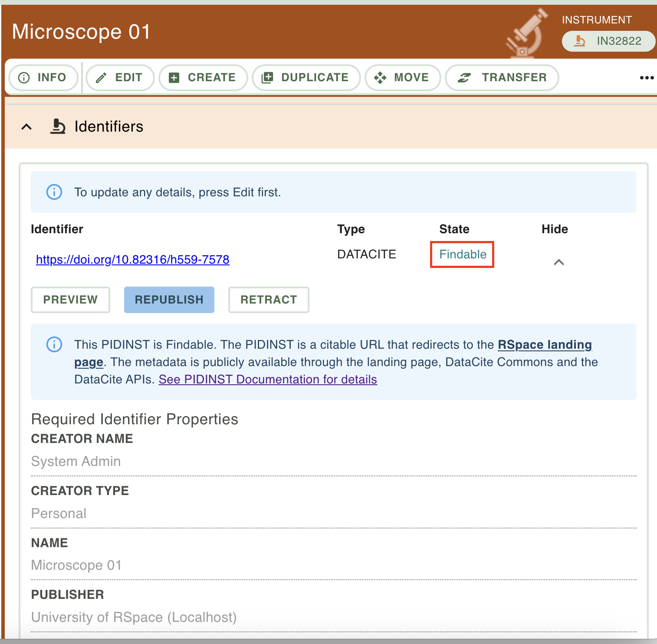The image size is (657, 644).
Task: Collapse identifier details with Hide chevron
Action: tap(559, 262)
